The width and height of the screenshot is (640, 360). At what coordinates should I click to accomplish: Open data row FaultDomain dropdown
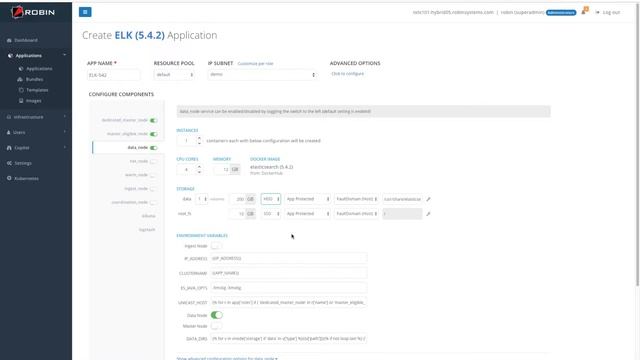tap(356, 199)
